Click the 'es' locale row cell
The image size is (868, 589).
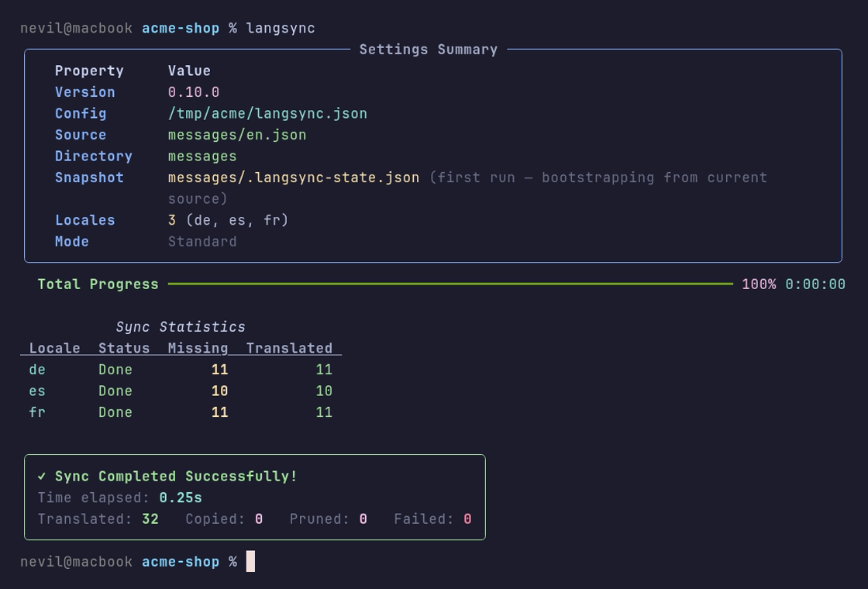point(37,391)
